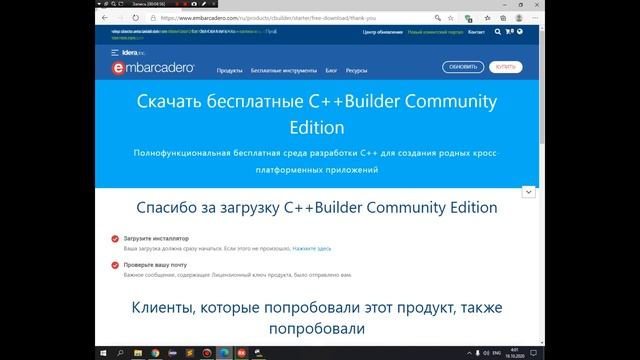Expand the chevron dropdown below blue banner
Screen dimensions: 640x360
tap(529, 192)
